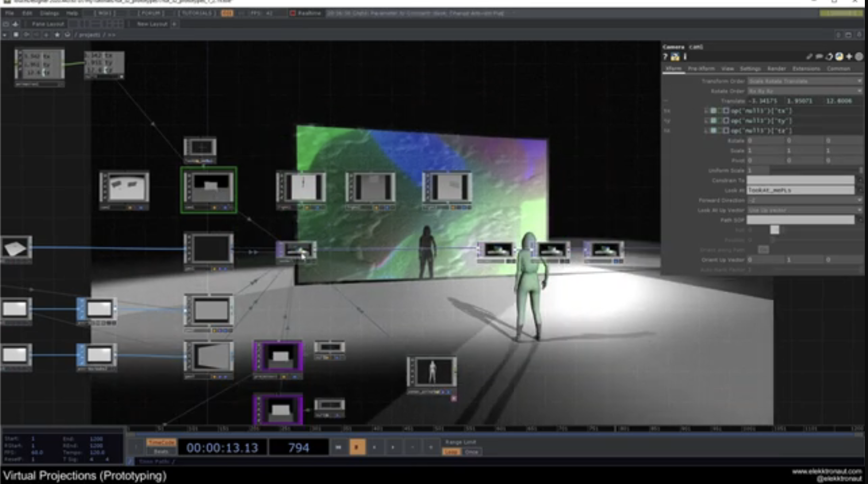Click the copy parameters icon in header
The image size is (868, 484).
[x=829, y=56]
